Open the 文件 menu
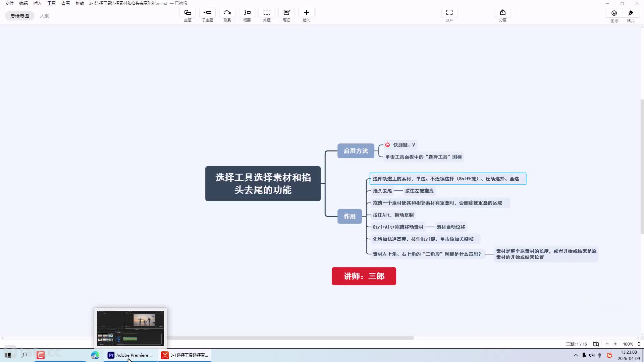The height and width of the screenshot is (362, 644). click(x=9, y=3)
